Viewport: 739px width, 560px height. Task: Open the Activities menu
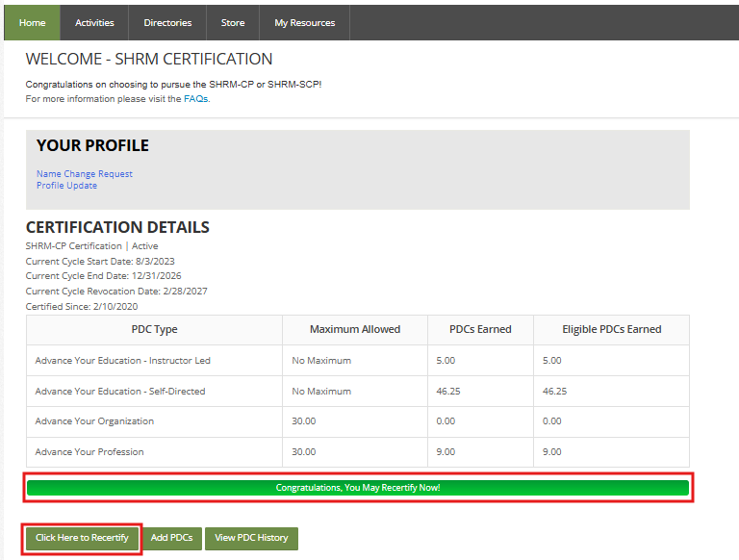tap(94, 23)
